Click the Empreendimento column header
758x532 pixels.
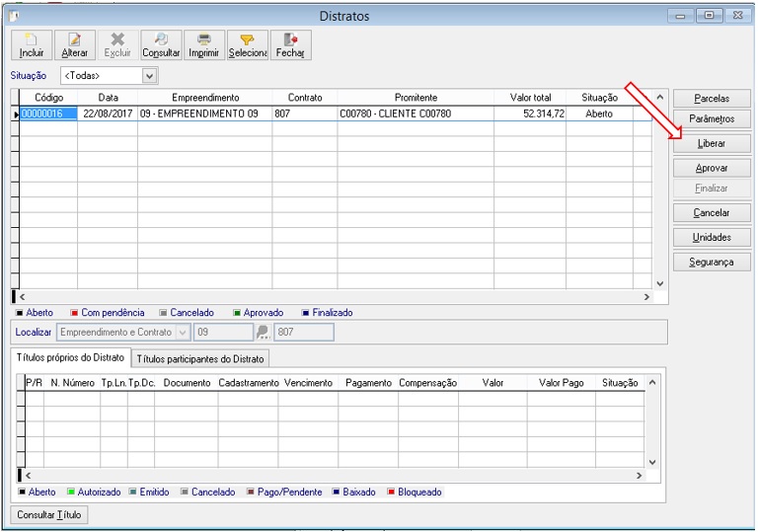tap(205, 98)
